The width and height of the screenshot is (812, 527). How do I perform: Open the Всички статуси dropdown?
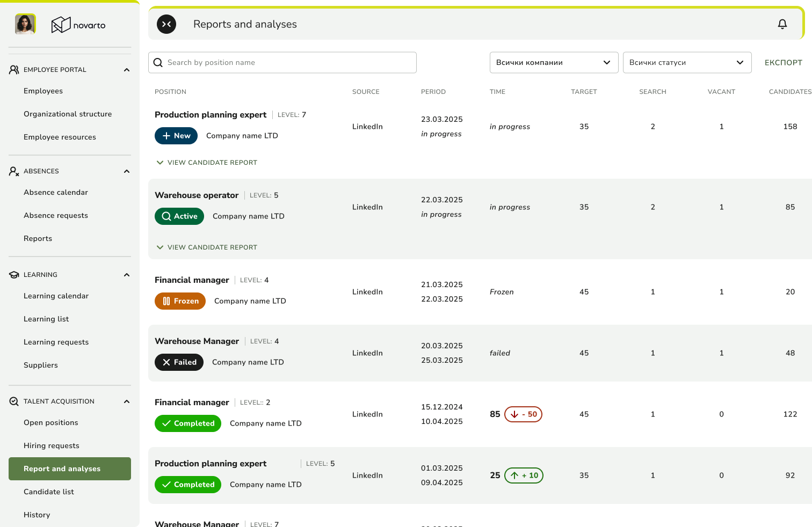pos(687,63)
